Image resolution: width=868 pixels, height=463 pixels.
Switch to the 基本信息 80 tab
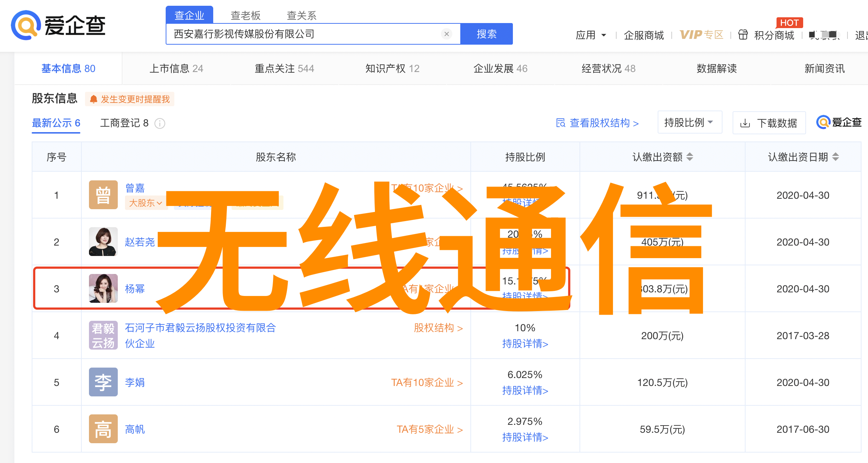coord(68,68)
